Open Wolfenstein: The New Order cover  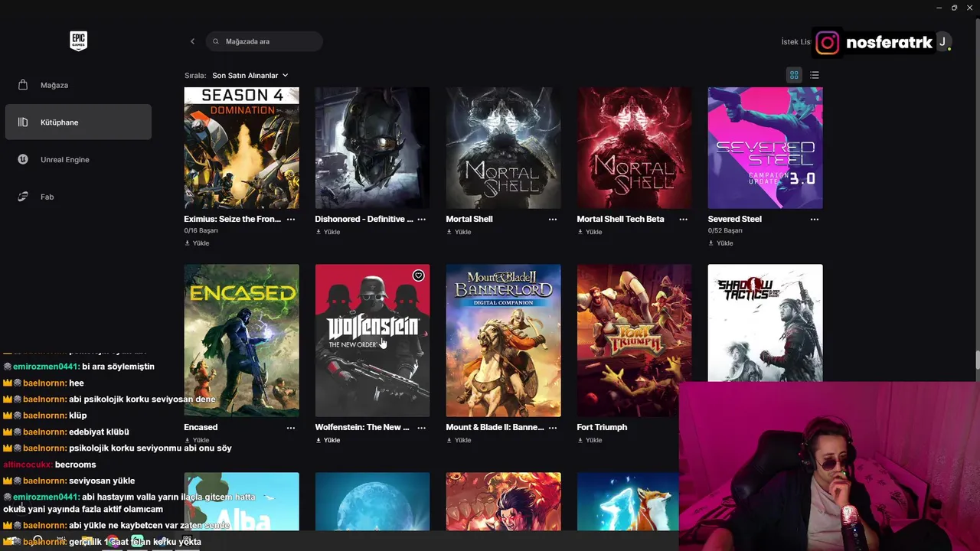point(372,341)
